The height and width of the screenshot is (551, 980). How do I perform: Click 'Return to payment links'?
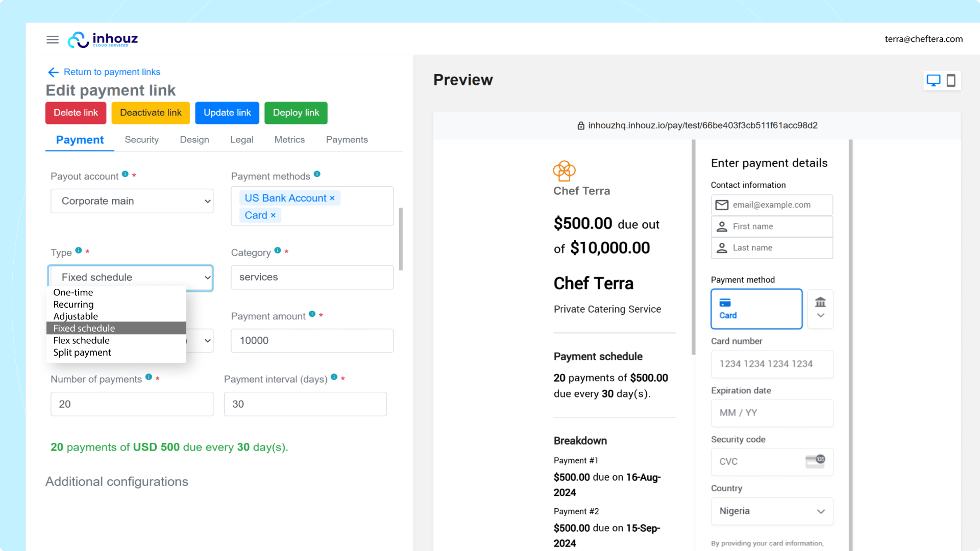[112, 72]
